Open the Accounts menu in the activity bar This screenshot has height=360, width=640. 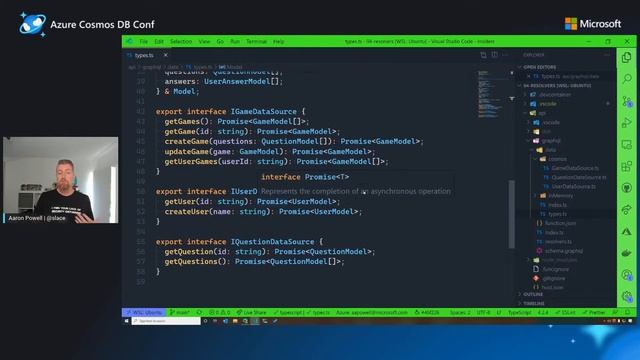coord(627,275)
